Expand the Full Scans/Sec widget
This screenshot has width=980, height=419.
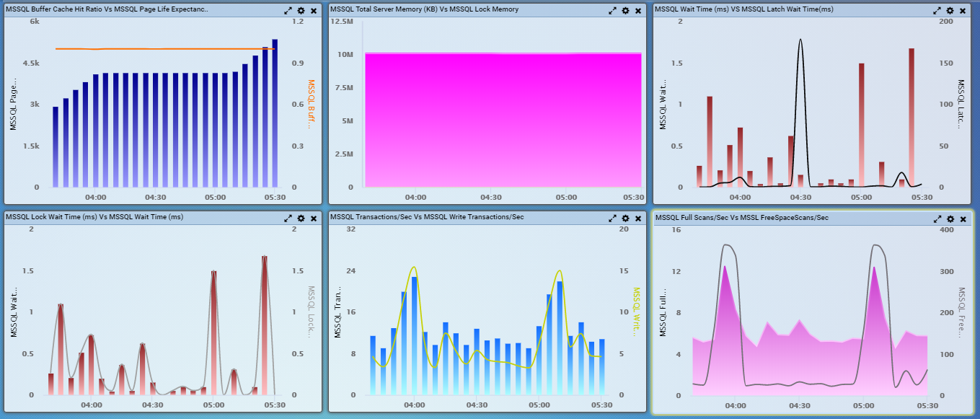click(x=937, y=219)
